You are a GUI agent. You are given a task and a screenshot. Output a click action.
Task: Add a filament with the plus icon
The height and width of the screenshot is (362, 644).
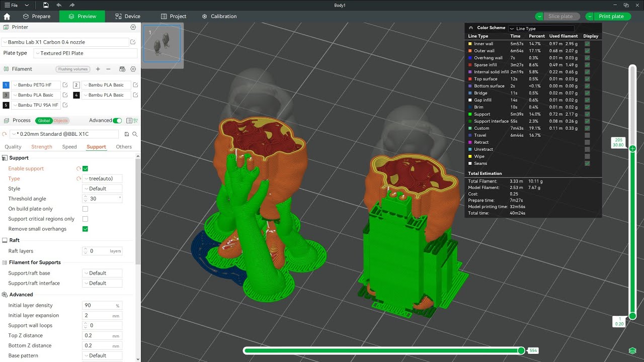(x=98, y=69)
